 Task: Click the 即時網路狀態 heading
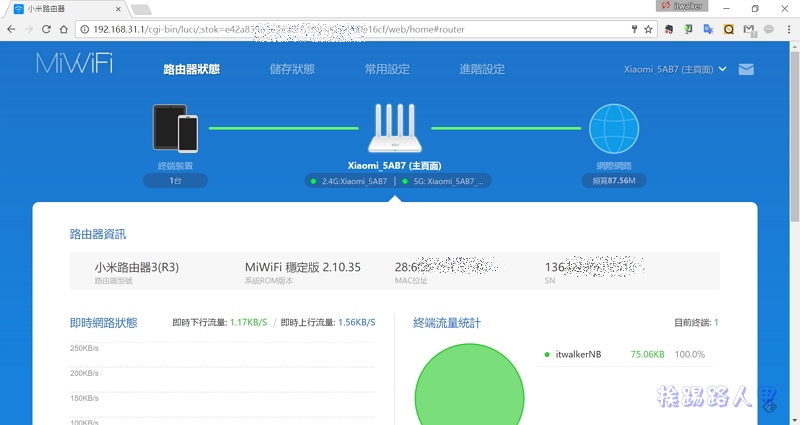[x=104, y=322]
